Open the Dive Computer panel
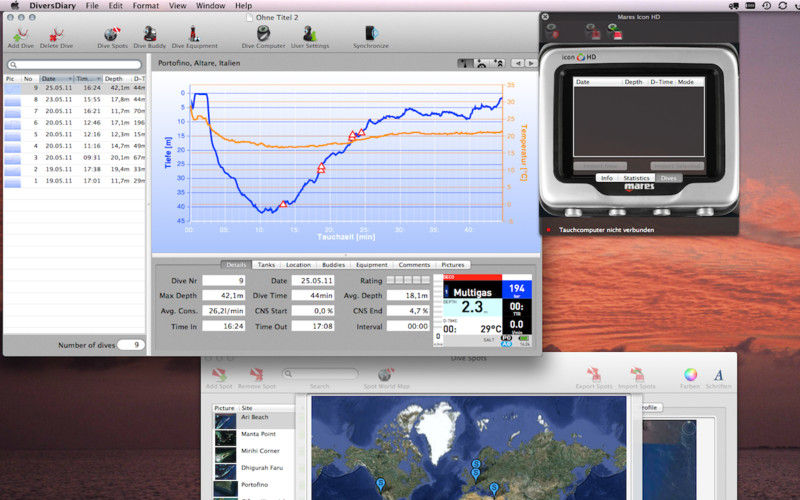800x500 pixels. click(263, 38)
